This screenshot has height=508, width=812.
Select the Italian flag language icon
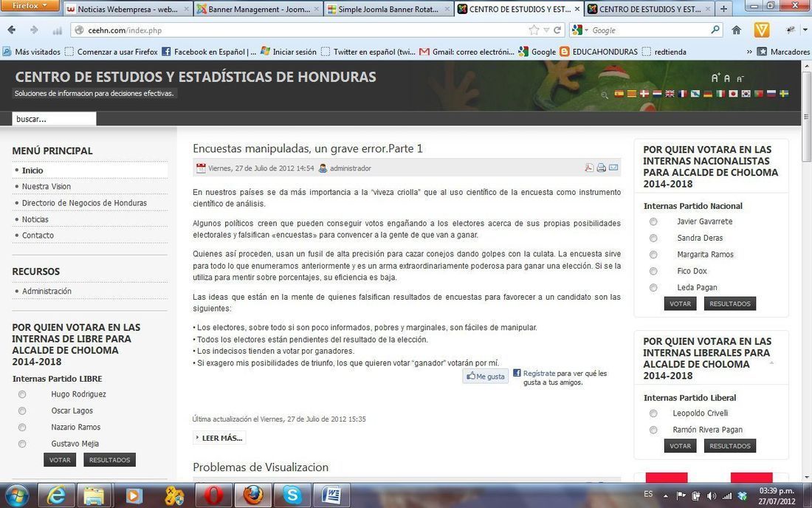(x=721, y=94)
